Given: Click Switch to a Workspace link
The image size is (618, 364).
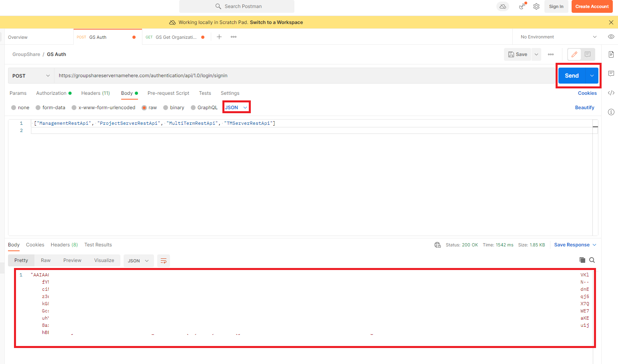Looking at the screenshot, I should (x=276, y=22).
